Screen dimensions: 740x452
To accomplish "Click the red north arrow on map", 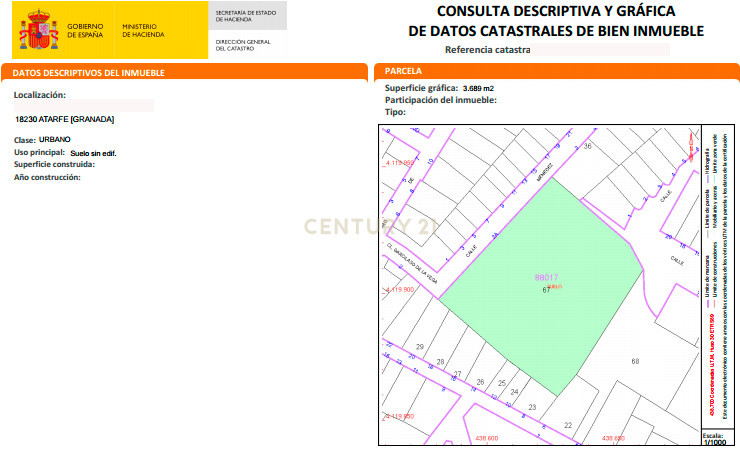I will [x=691, y=147].
